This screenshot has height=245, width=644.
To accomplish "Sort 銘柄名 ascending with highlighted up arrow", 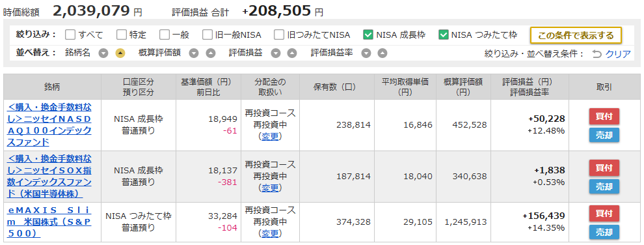I will [x=120, y=53].
